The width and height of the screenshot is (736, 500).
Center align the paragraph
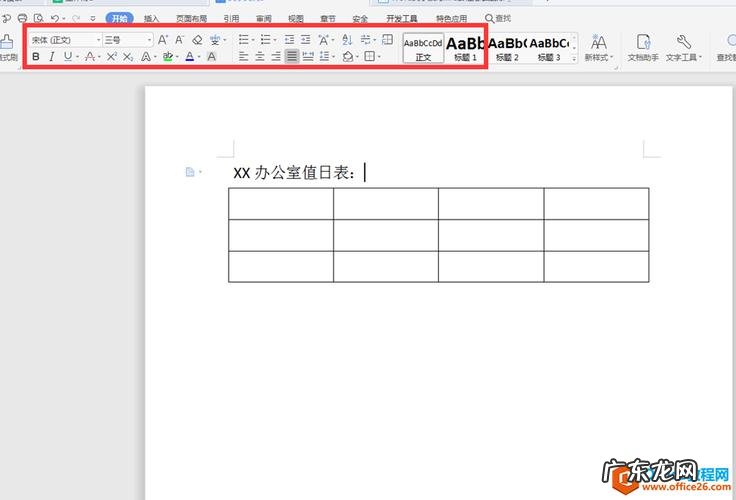(x=259, y=57)
